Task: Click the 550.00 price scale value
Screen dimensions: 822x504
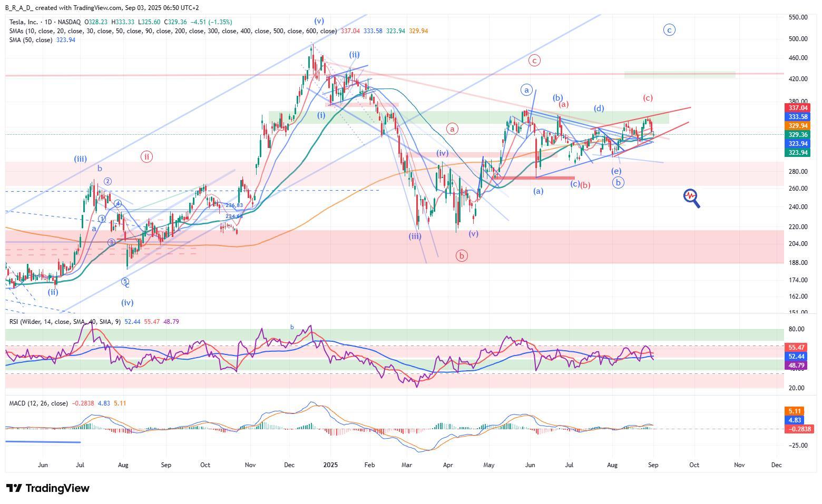Action: pyautogui.click(x=798, y=17)
